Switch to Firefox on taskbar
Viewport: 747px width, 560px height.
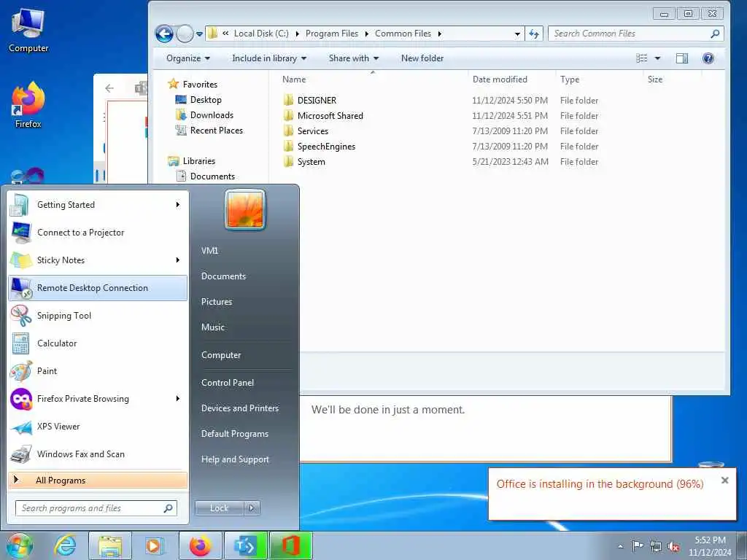(200, 545)
